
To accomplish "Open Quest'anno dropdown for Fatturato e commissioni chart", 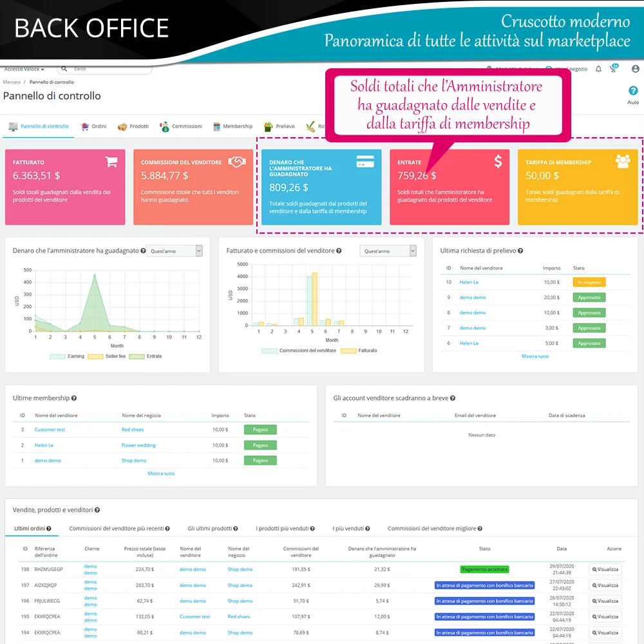I will 388,251.
